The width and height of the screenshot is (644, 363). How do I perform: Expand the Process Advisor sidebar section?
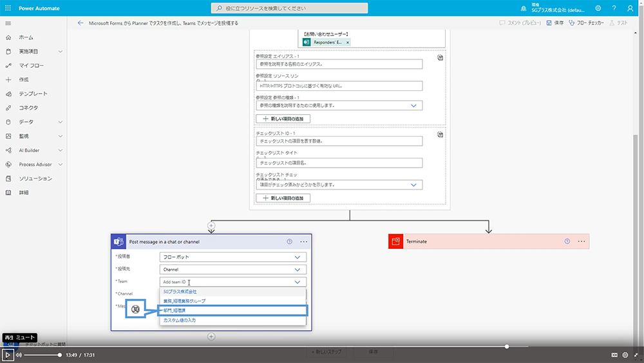[61, 164]
